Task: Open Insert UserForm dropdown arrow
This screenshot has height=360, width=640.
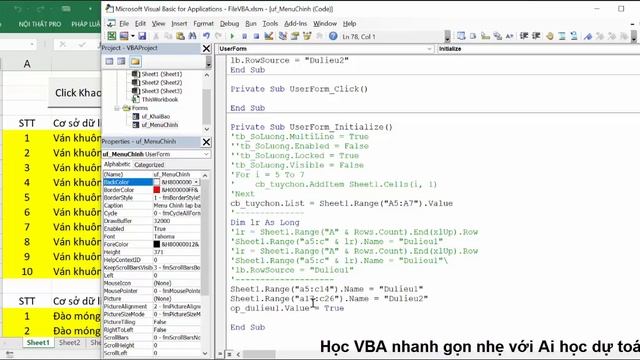Action: point(133,36)
